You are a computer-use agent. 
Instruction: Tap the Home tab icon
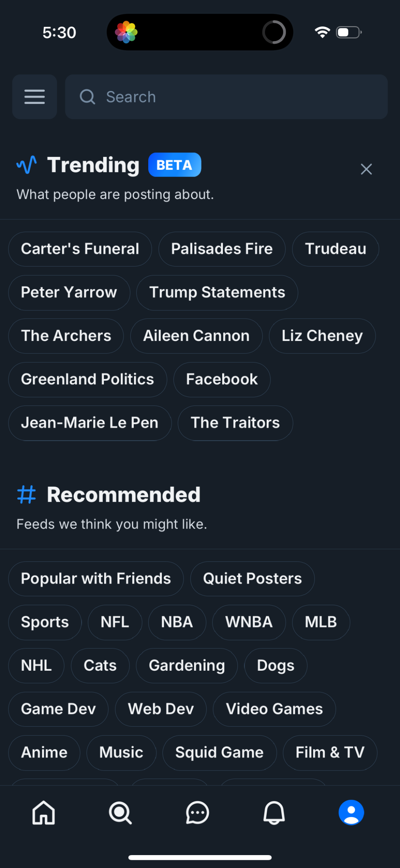tap(43, 813)
